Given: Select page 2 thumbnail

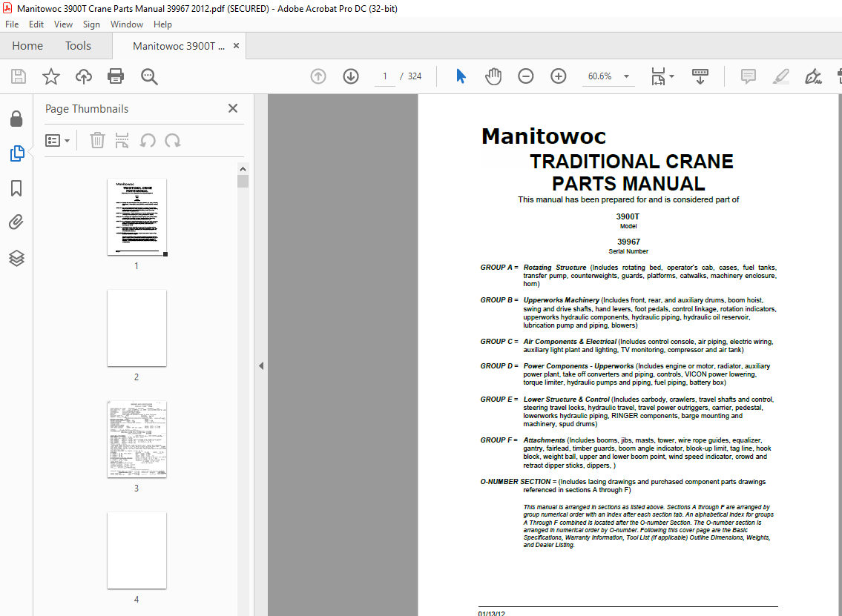Looking at the screenshot, I should (x=137, y=328).
